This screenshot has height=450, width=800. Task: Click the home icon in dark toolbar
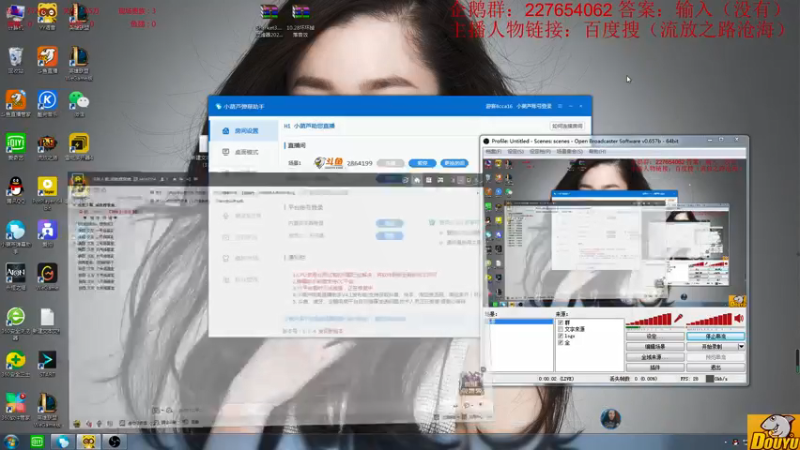click(x=417, y=180)
